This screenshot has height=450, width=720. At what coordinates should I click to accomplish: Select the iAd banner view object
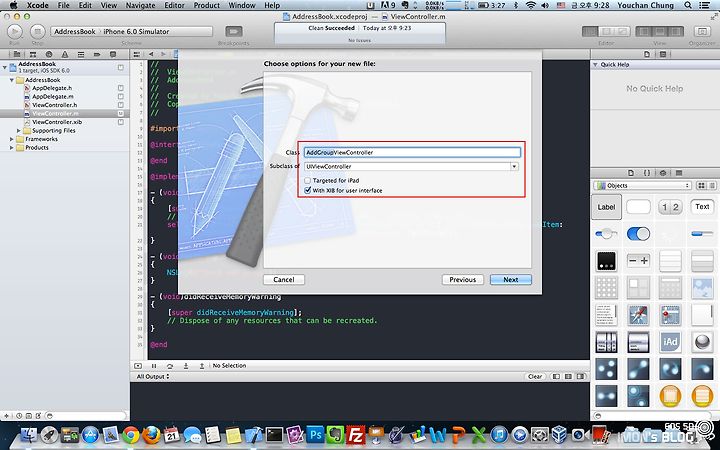coord(670,342)
